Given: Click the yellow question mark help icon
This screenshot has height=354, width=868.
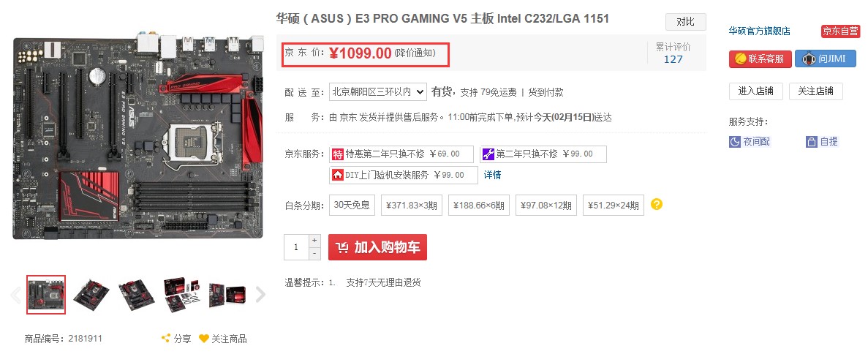Looking at the screenshot, I should 657,204.
